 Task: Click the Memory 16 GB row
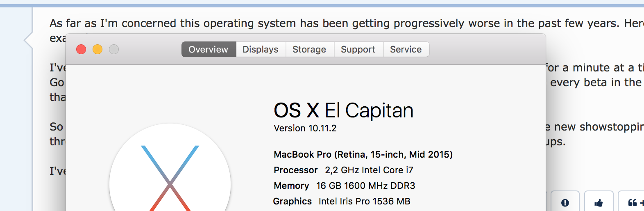pyautogui.click(x=344, y=186)
